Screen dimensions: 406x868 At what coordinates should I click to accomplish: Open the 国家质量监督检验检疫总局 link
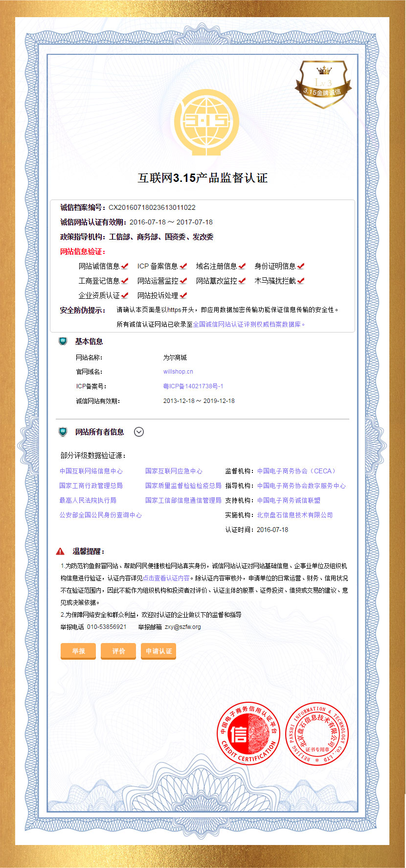183,486
